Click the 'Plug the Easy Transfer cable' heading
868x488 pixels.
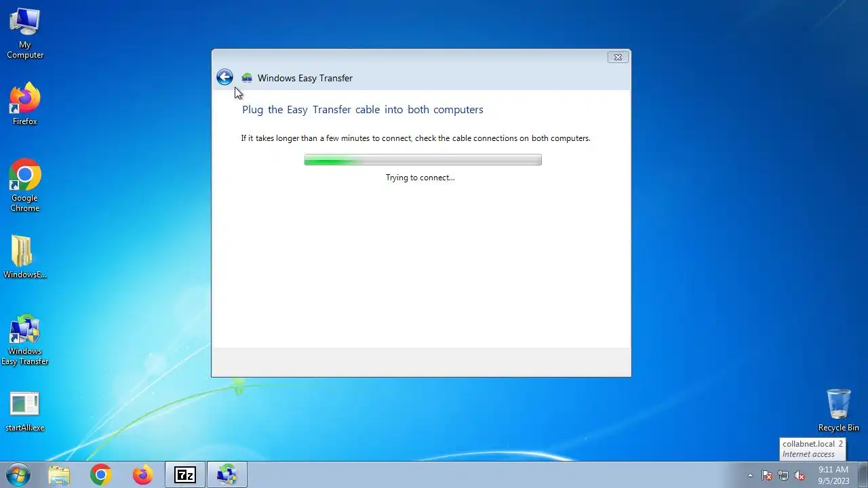(363, 110)
